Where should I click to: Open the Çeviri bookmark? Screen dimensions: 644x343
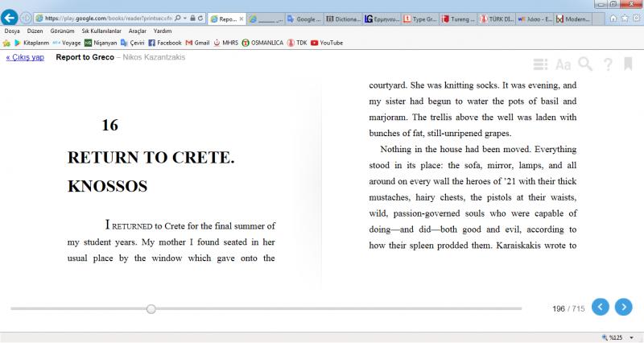[132, 43]
